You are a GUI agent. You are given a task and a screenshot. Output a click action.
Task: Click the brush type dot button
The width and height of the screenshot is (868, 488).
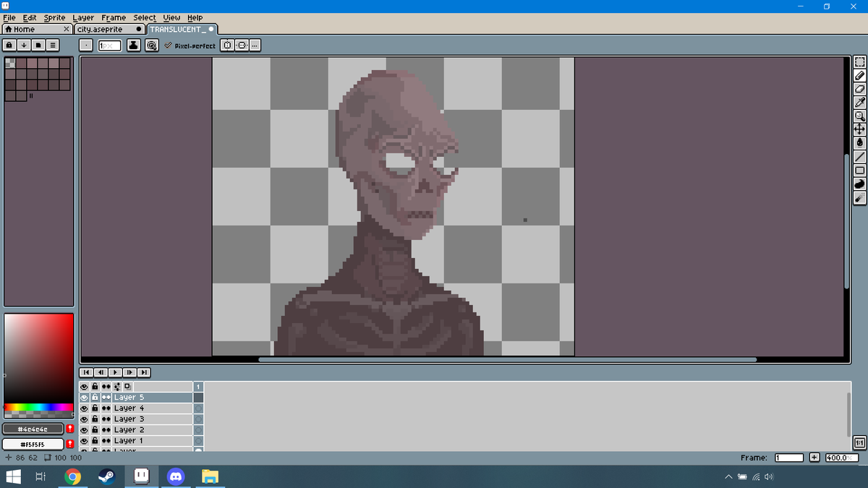(x=85, y=46)
